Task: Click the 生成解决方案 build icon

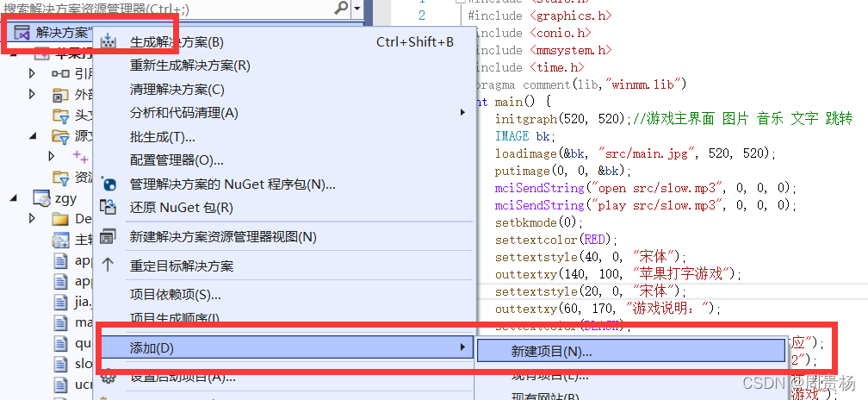Action: [x=108, y=42]
